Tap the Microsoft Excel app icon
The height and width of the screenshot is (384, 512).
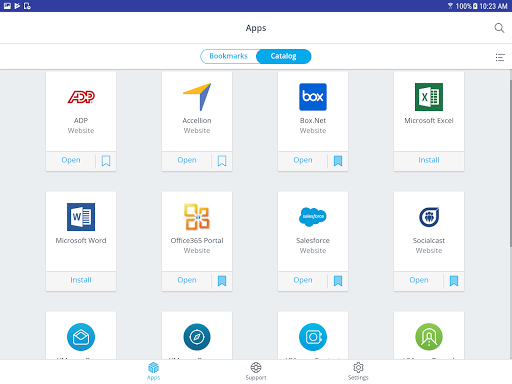point(429,97)
